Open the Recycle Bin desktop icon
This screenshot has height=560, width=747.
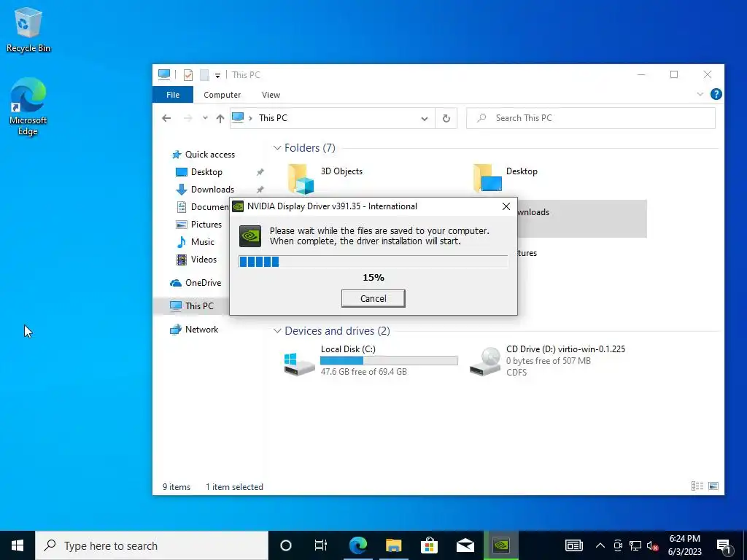[28, 29]
